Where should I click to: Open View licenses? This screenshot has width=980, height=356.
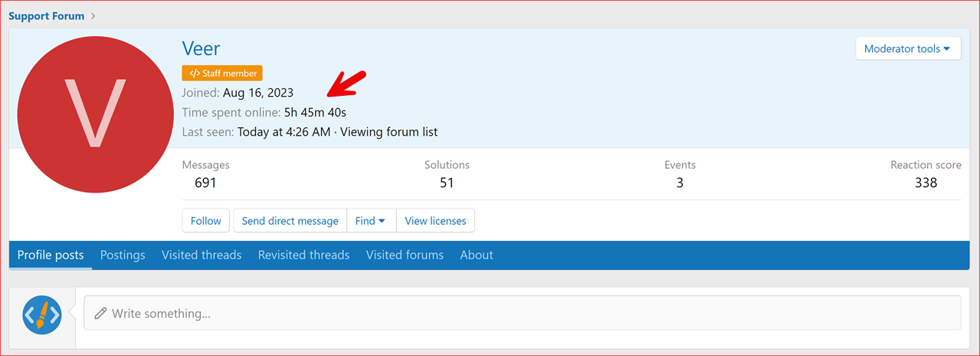[435, 221]
